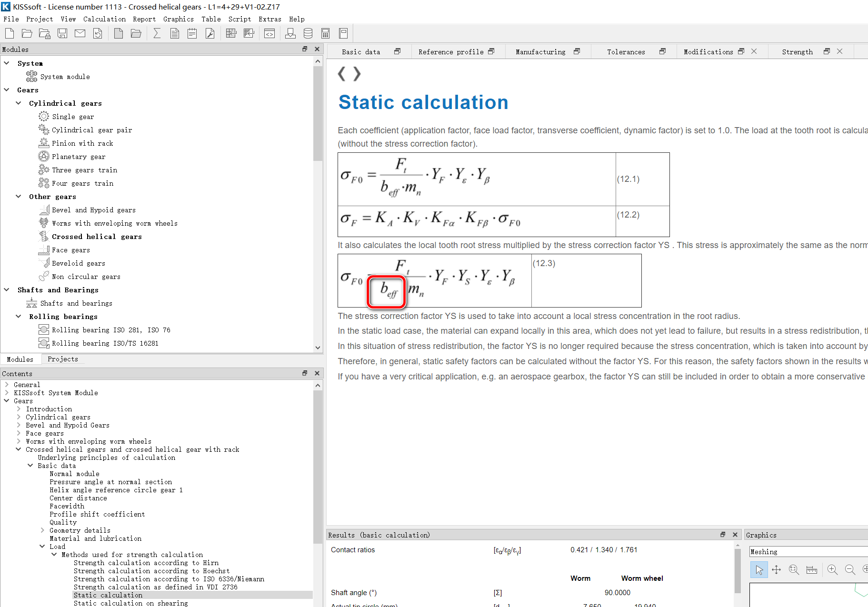Collapse the Cylindrical gears tree node

coord(18,103)
